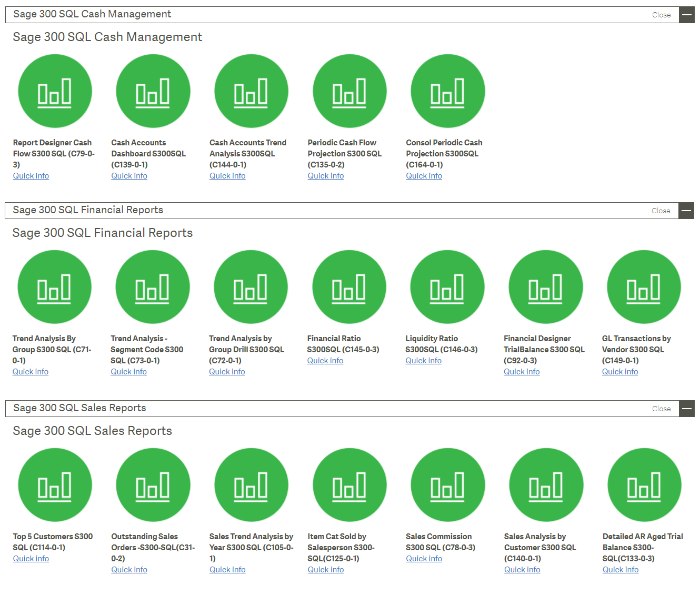700x595 pixels.
Task: Open Quick info for Report Designer Cash Flow
Action: click(31, 176)
